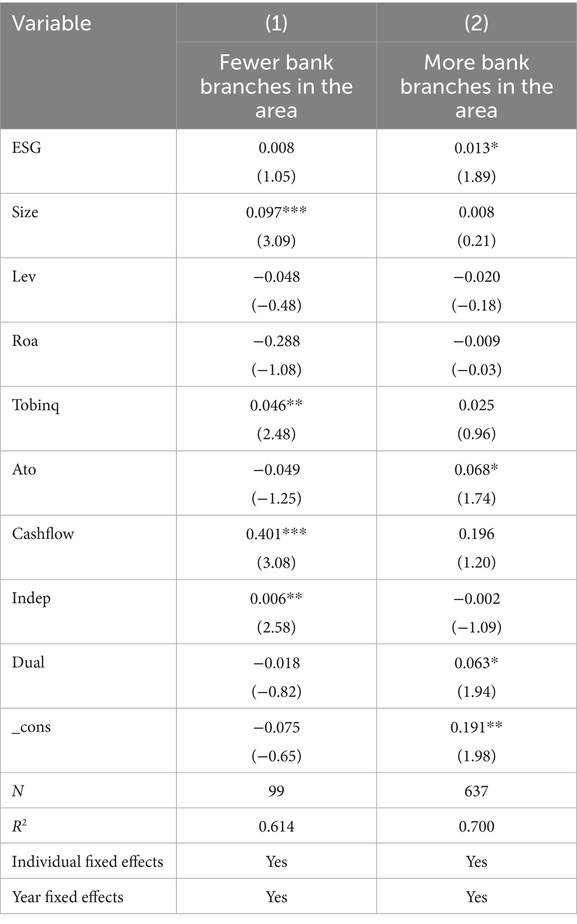Click the Ato coefficient 0.068*

pyautogui.click(x=477, y=470)
